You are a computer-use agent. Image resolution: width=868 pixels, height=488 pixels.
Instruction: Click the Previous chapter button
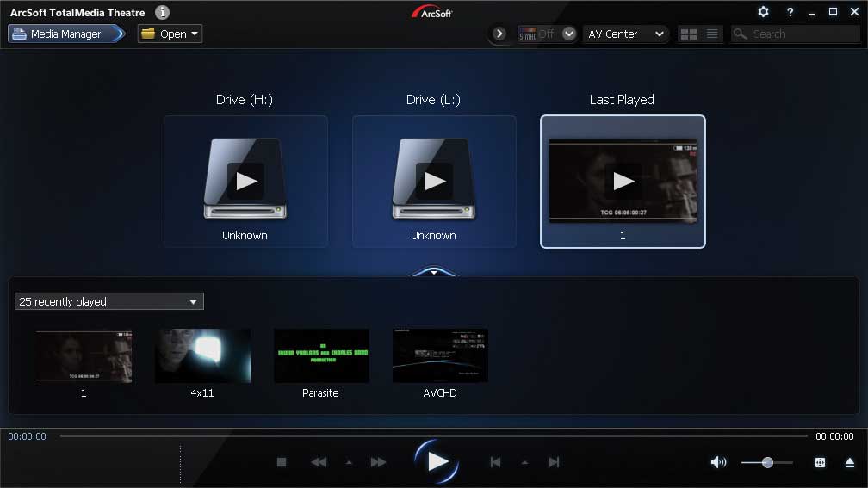point(495,462)
